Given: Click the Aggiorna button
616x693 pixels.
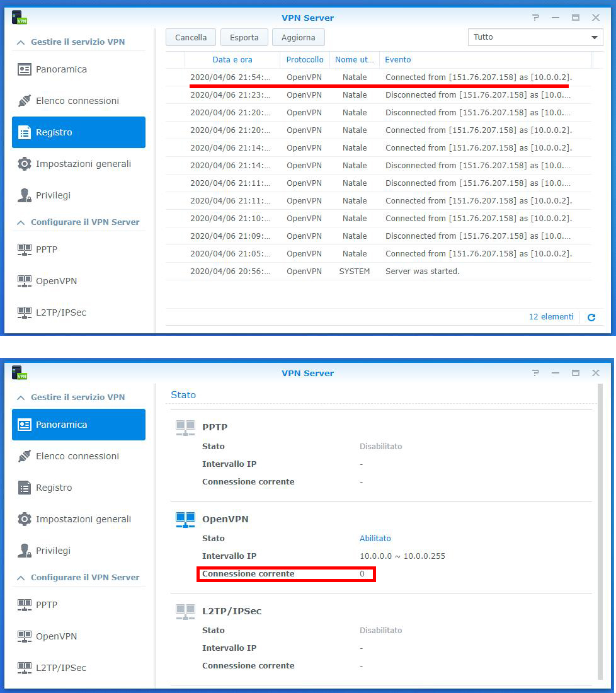Looking at the screenshot, I should click(299, 38).
